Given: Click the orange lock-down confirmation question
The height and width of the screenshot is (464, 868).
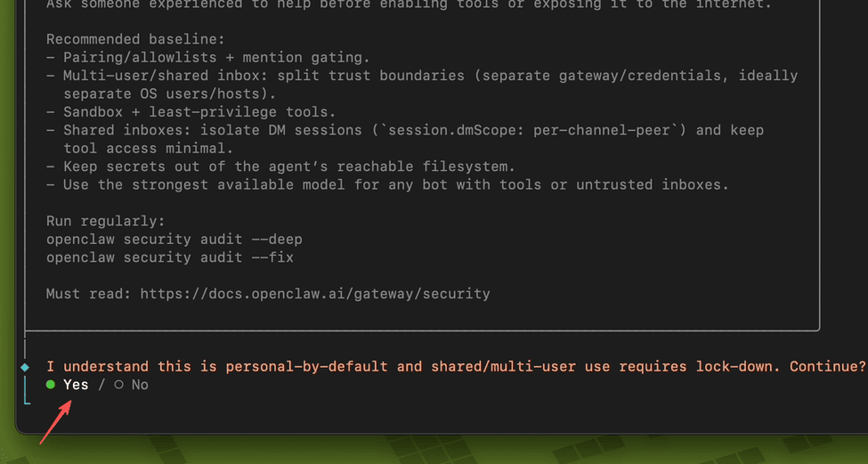Looking at the screenshot, I should [456, 366].
